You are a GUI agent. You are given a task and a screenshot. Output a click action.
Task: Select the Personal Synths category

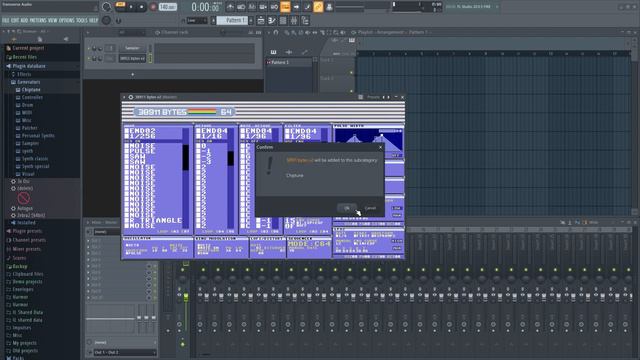pos(38,136)
